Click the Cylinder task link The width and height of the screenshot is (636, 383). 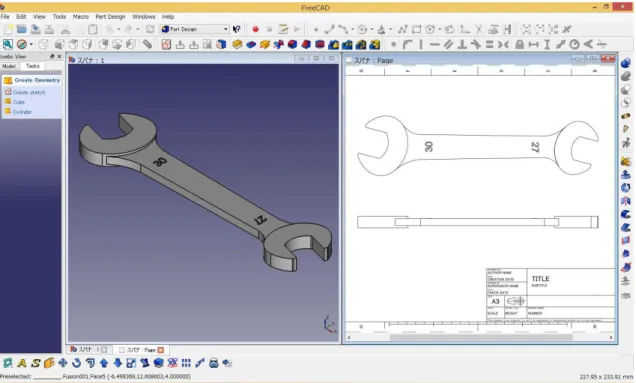(22, 112)
